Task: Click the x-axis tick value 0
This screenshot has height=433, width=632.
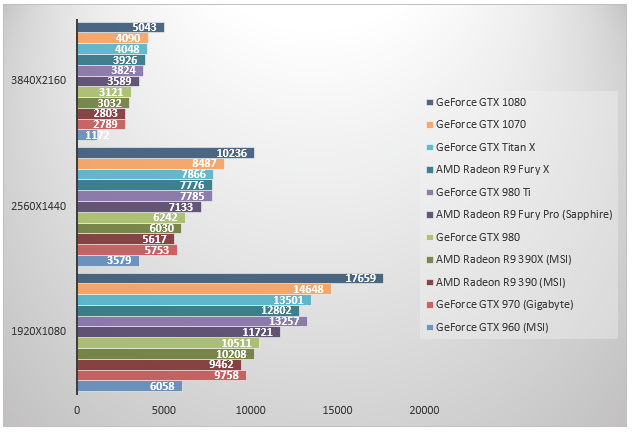Action: coord(77,410)
